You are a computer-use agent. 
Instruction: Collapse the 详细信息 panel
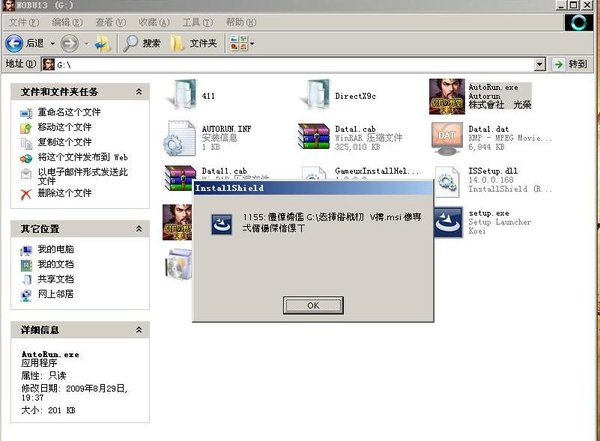pos(139,330)
